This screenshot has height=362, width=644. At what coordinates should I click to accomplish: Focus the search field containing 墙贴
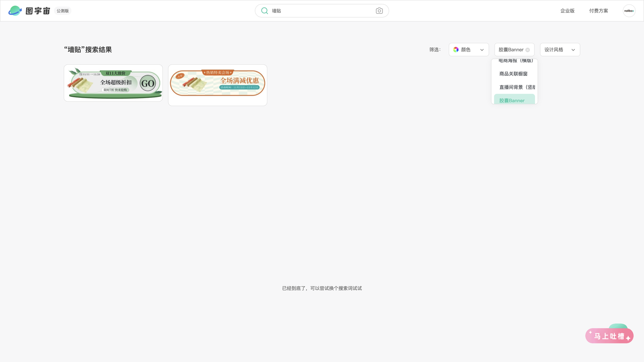point(322,11)
